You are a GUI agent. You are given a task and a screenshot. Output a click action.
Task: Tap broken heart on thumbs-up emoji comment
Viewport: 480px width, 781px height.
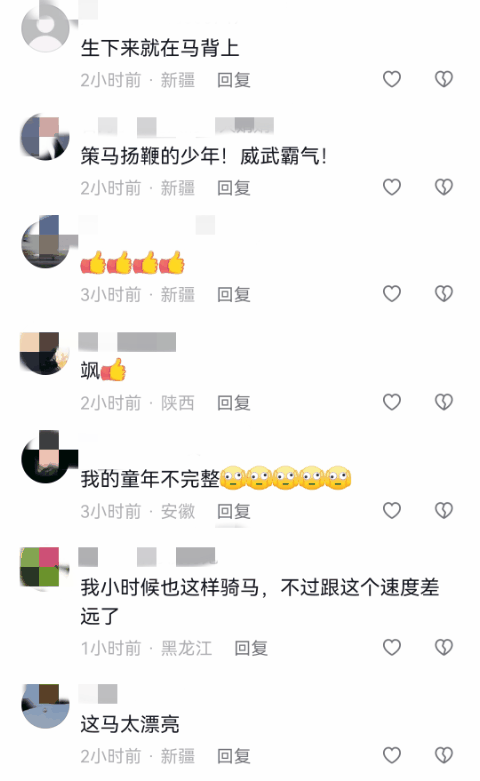(x=444, y=293)
